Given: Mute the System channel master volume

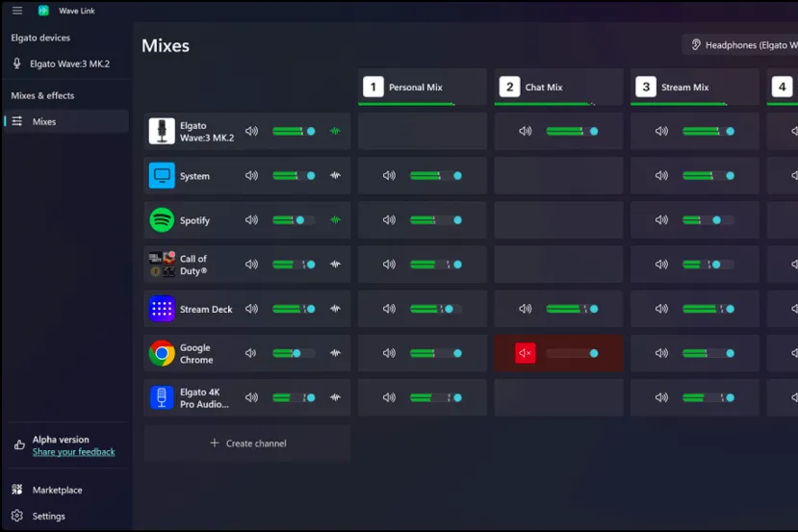Looking at the screenshot, I should click(251, 175).
